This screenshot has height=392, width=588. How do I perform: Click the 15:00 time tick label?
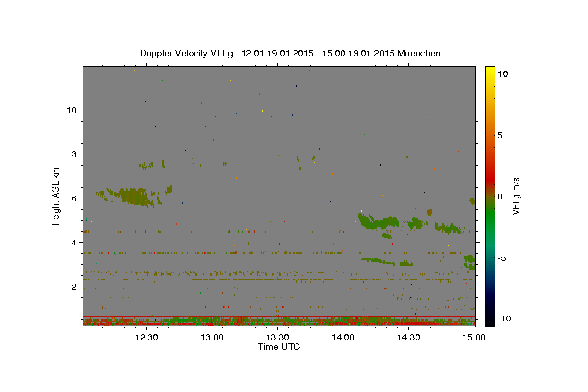[474, 337]
